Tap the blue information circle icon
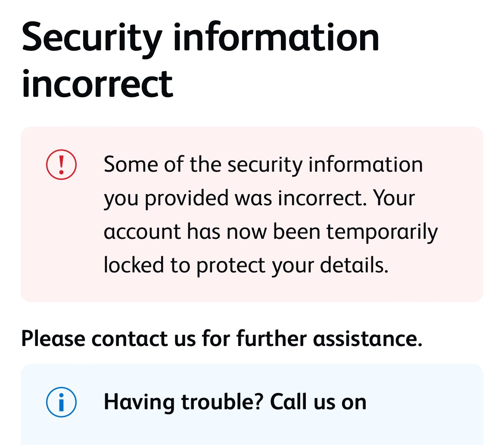Viewport: 504px width, 445px height. tap(62, 402)
